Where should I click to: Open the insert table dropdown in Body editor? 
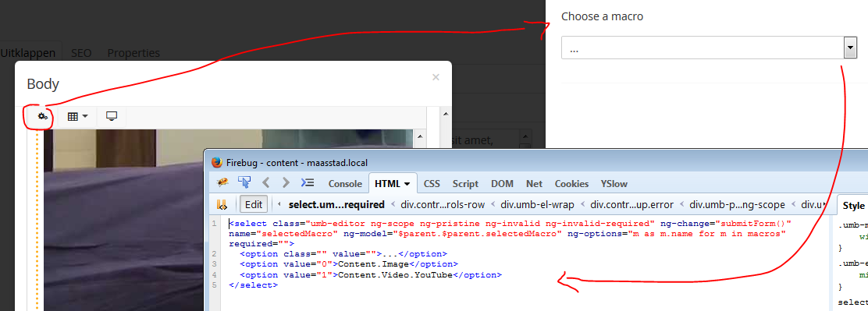(77, 117)
